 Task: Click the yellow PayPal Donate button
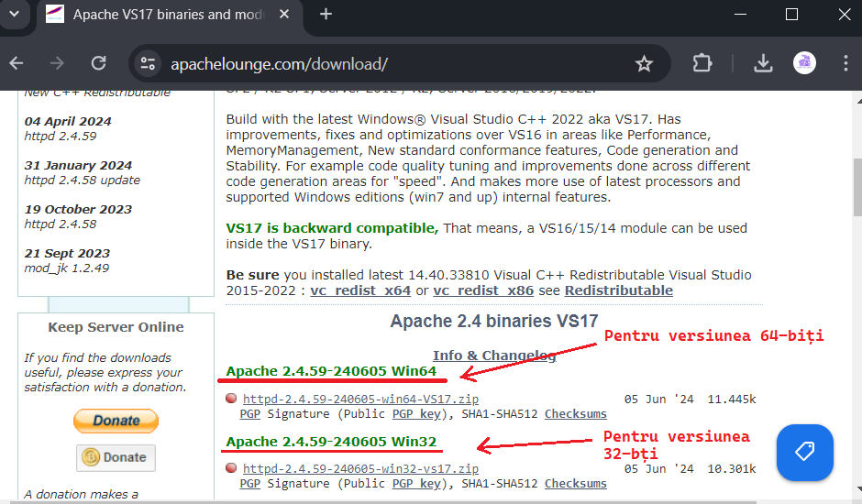[x=116, y=421]
